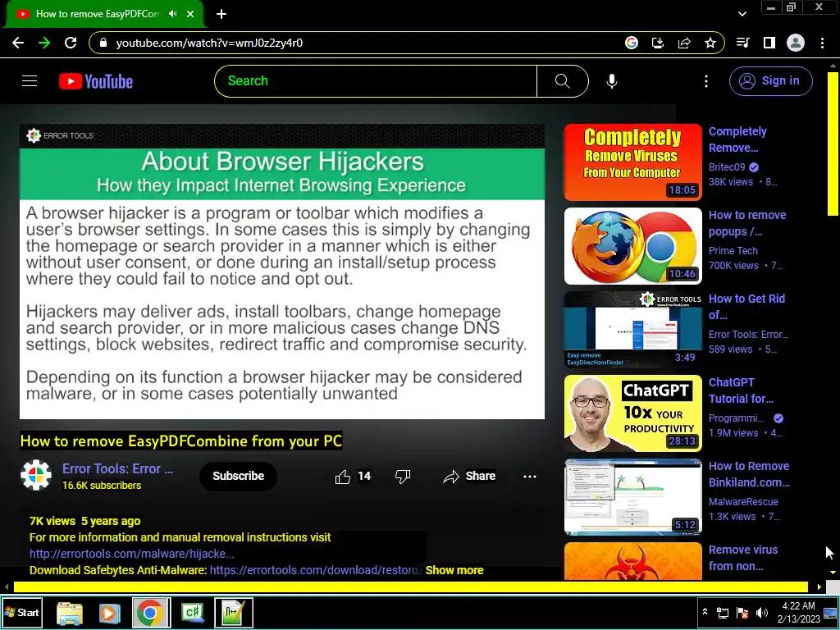The image size is (840, 630).
Task: Click the magnifier search button
Action: click(x=563, y=81)
